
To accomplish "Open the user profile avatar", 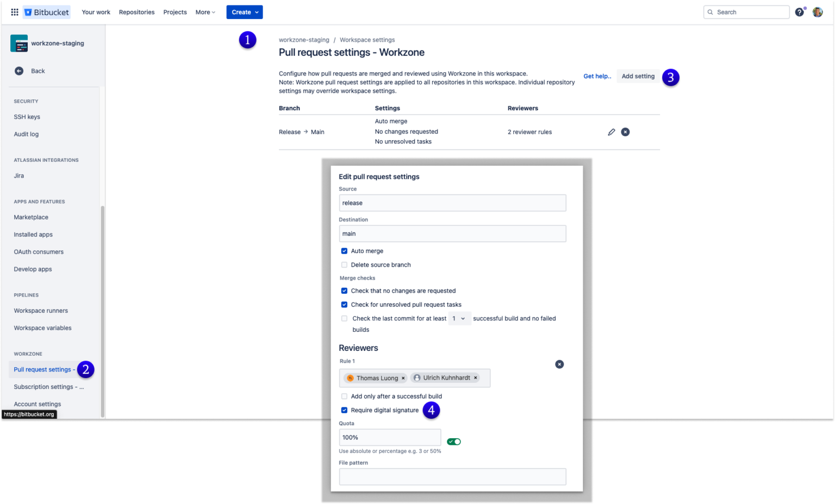I will click(x=818, y=12).
